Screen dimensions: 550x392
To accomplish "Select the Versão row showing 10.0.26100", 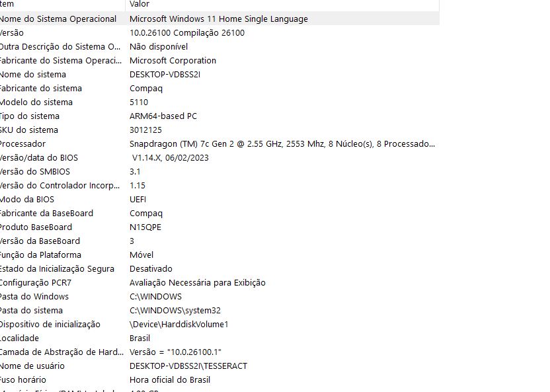I will point(219,32).
